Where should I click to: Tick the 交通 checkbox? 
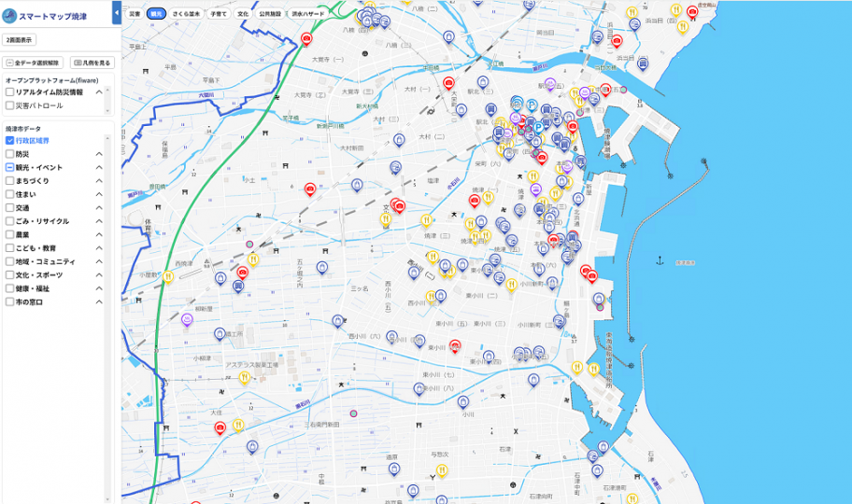pyautogui.click(x=9, y=207)
